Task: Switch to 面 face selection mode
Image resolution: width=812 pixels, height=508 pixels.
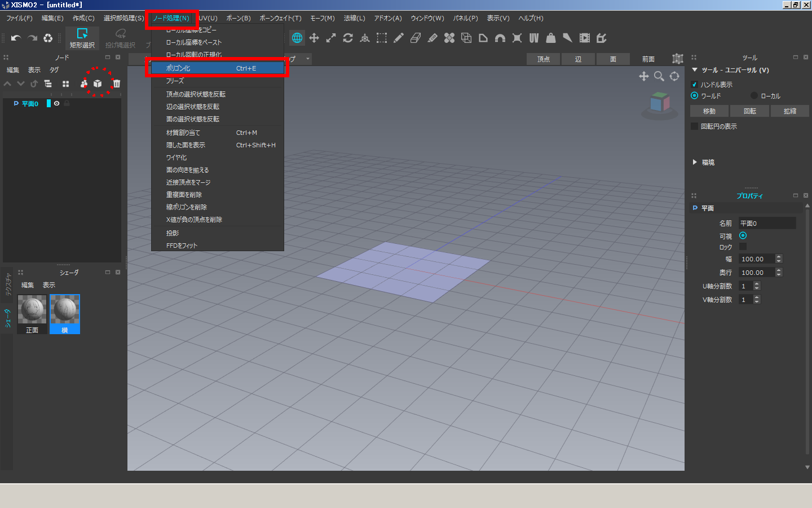Action: (613, 59)
